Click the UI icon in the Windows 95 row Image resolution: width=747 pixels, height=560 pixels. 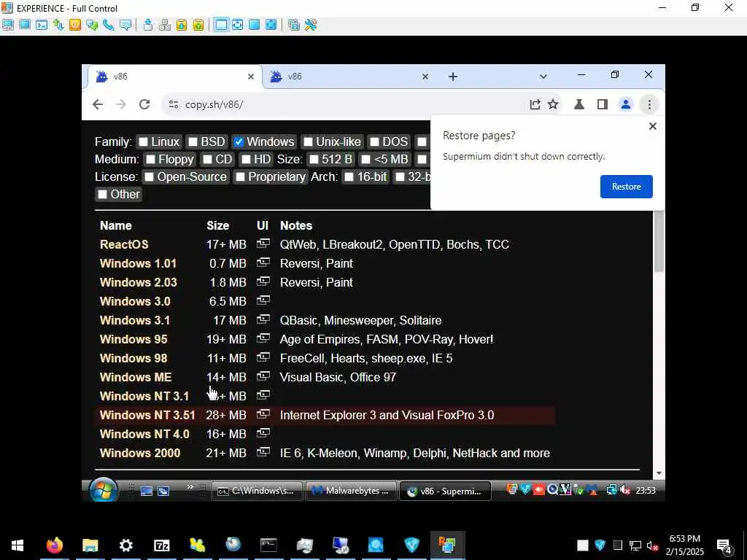coord(263,338)
